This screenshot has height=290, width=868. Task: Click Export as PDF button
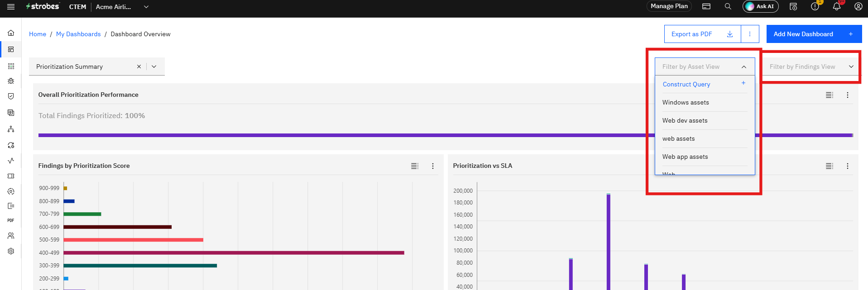[x=702, y=34]
